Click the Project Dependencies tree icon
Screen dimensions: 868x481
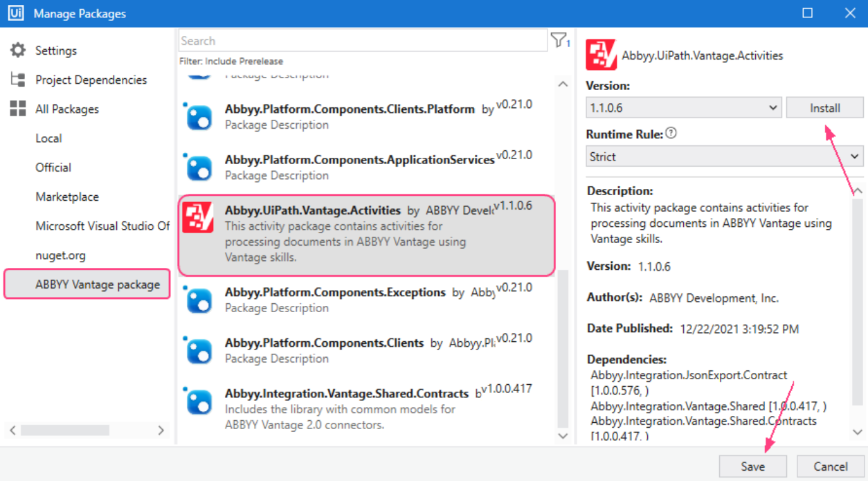tap(18, 80)
